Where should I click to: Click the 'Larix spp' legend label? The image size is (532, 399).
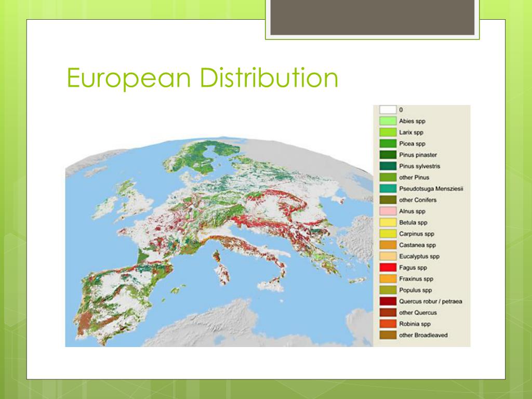click(x=411, y=132)
